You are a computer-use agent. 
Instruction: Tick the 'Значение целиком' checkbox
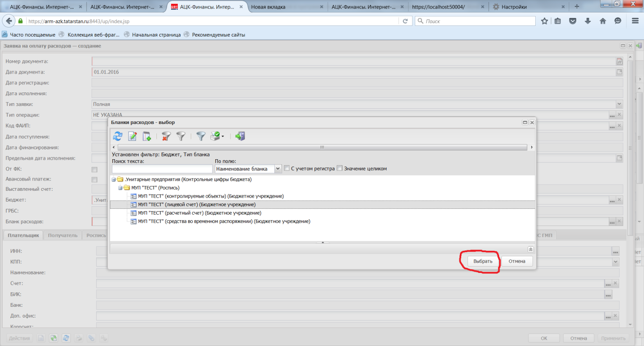(339, 169)
